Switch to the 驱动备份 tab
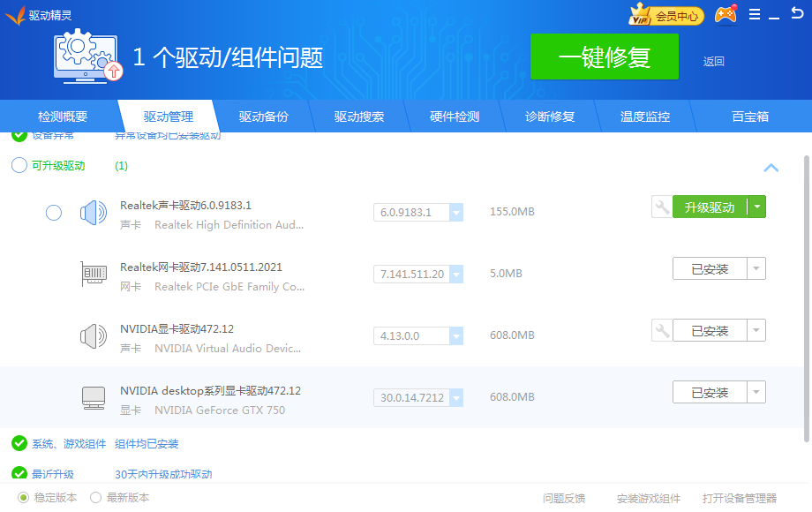The image size is (812, 512). click(x=263, y=117)
